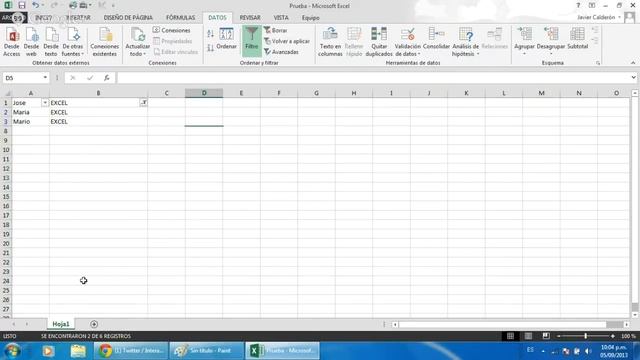Open Name Box dropdown arrow
Viewport: 640px width, 360px height.
45,78
